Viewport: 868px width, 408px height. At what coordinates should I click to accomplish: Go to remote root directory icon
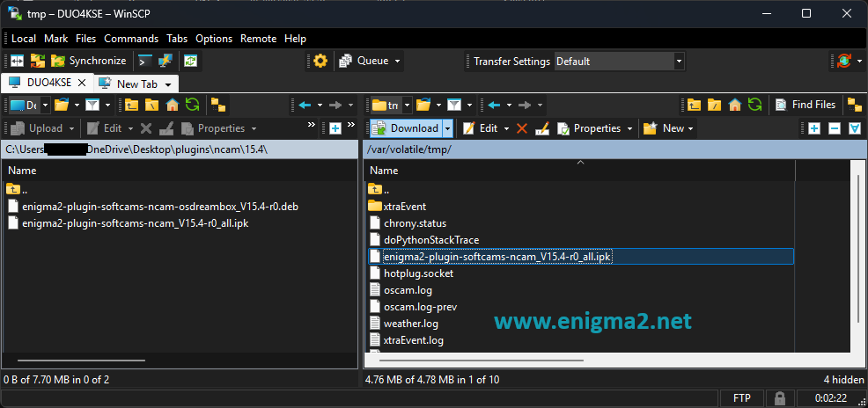(714, 105)
